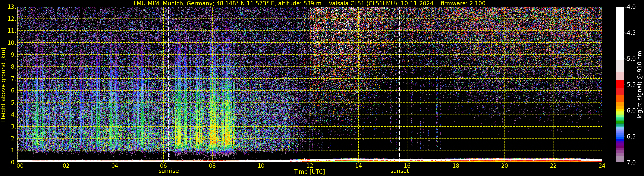The height and width of the screenshot is (176, 644).
Task: Click the 00 tick label on the time axis
Action: point(20,166)
